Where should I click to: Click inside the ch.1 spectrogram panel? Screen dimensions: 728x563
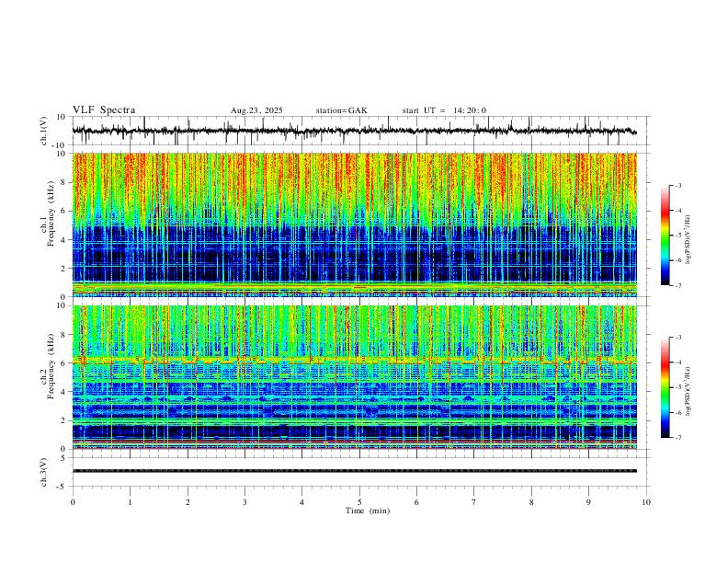(x=354, y=224)
